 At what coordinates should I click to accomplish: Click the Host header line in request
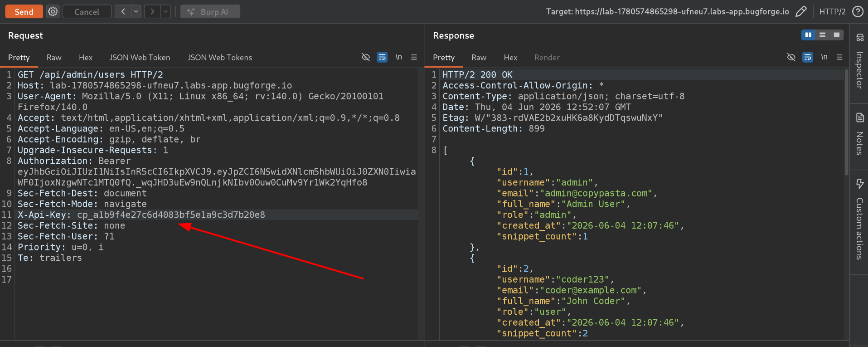[x=155, y=86]
